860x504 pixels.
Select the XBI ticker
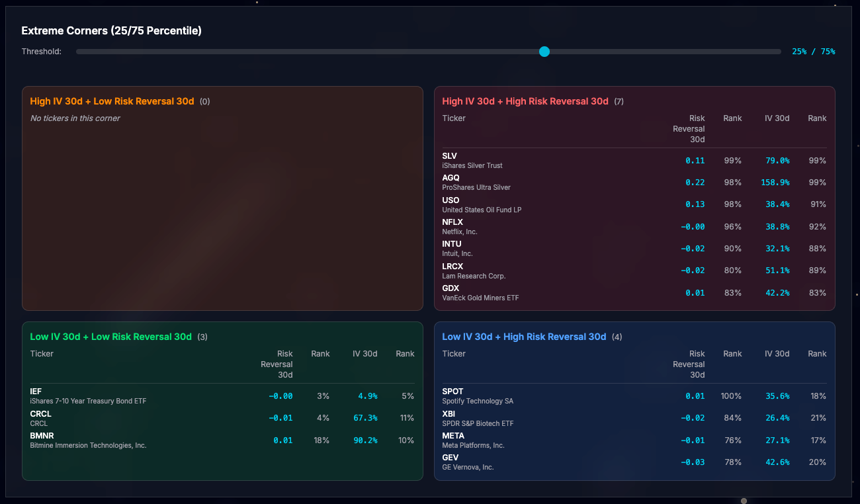(449, 414)
